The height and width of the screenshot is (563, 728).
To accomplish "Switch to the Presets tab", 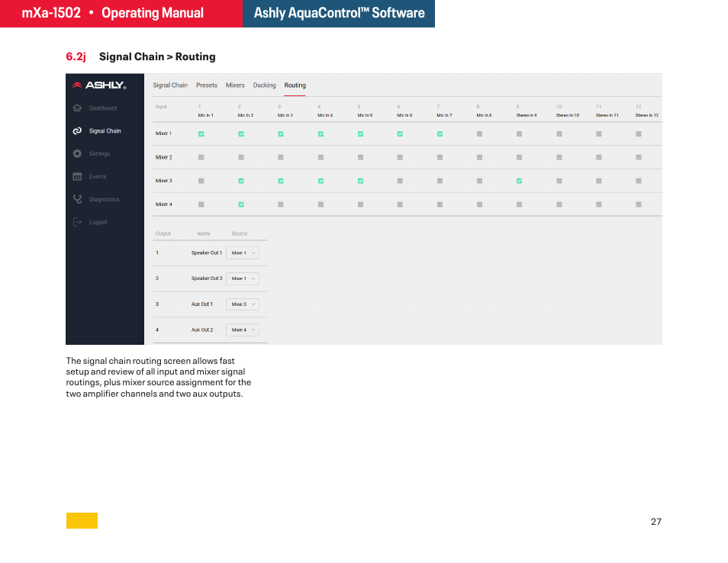I will point(207,85).
